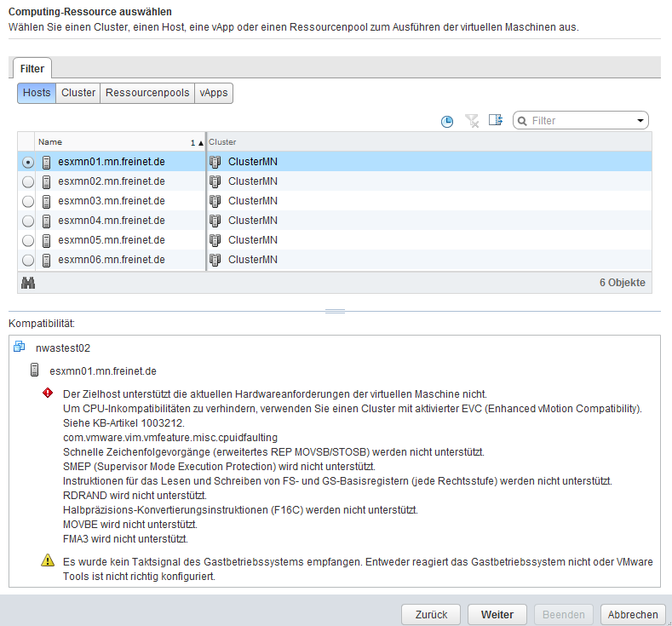Select the esxmn06.mn.freinet.de radio button
Viewport: 672px width, 626px height.
click(x=28, y=260)
